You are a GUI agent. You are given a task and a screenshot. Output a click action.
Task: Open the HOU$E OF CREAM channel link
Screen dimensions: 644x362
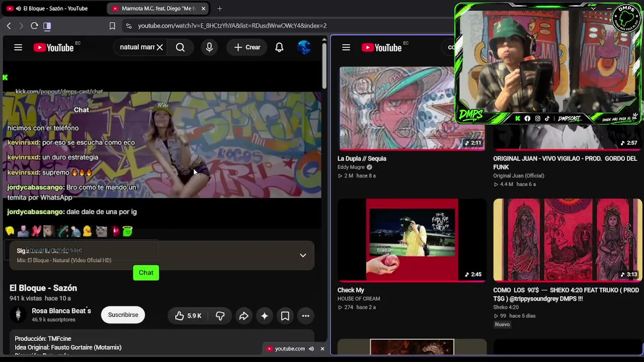359,299
